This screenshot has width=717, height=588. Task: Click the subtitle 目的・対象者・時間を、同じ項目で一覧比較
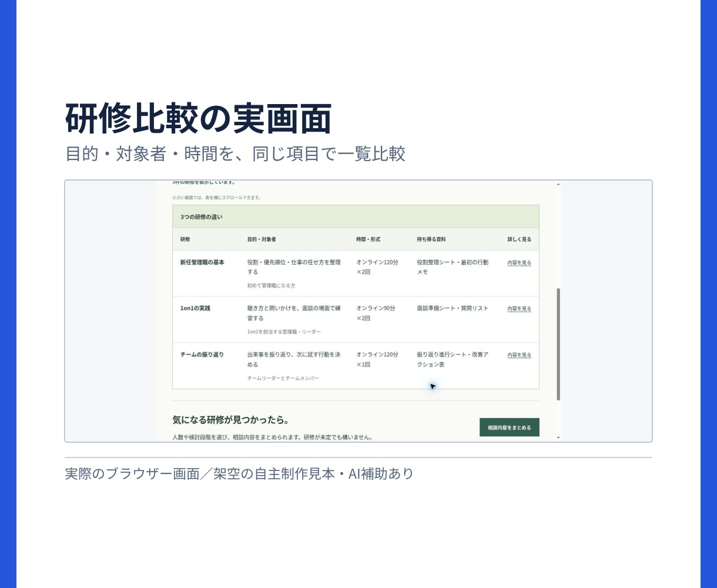(235, 154)
